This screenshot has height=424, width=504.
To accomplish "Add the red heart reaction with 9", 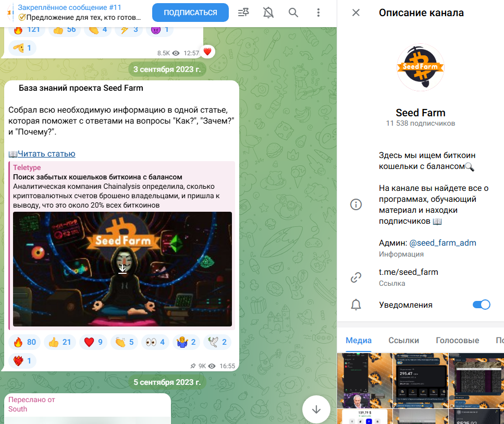I will pos(93,342).
